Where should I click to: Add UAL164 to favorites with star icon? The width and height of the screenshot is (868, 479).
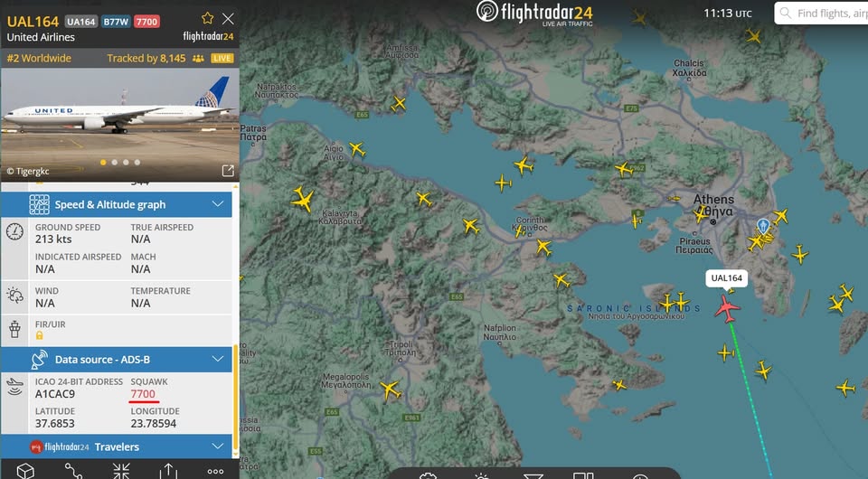pyautogui.click(x=208, y=18)
